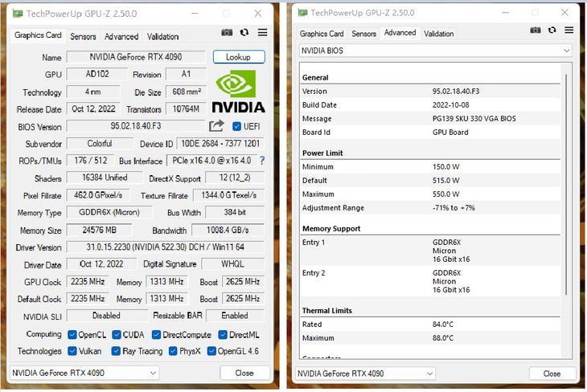This screenshot has height=392, width=587.
Task: Toggle the DirectCompute checkbox
Action: (156, 334)
